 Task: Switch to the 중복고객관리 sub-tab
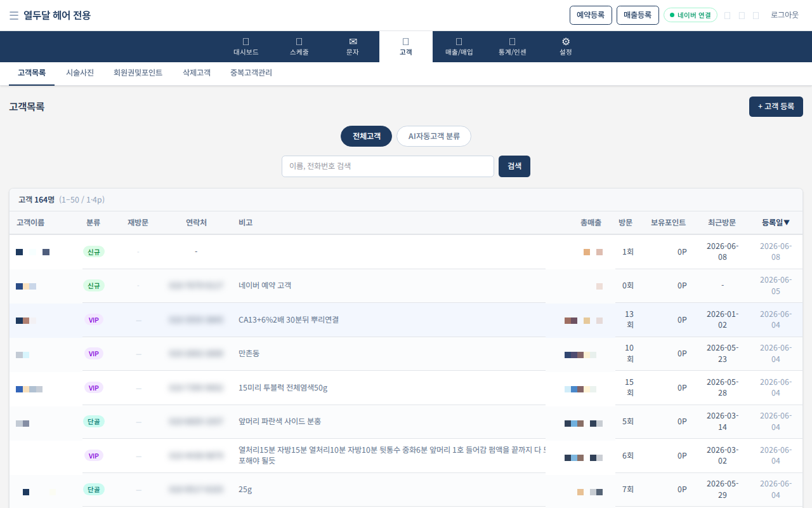click(251, 73)
